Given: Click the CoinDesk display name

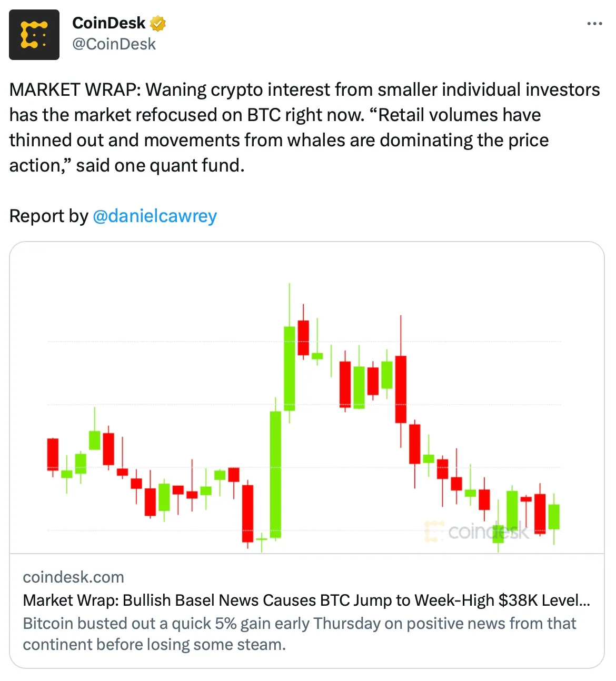Looking at the screenshot, I should tap(108, 23).
